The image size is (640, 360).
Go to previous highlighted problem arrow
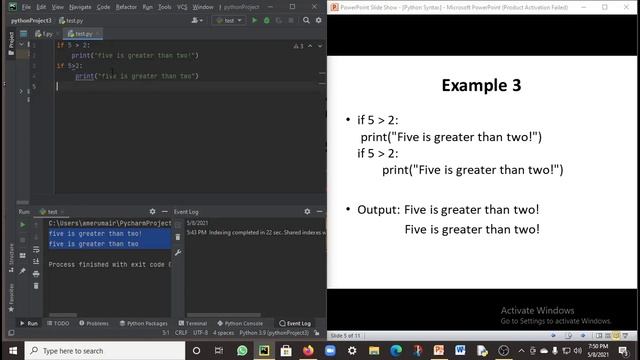click(x=310, y=46)
